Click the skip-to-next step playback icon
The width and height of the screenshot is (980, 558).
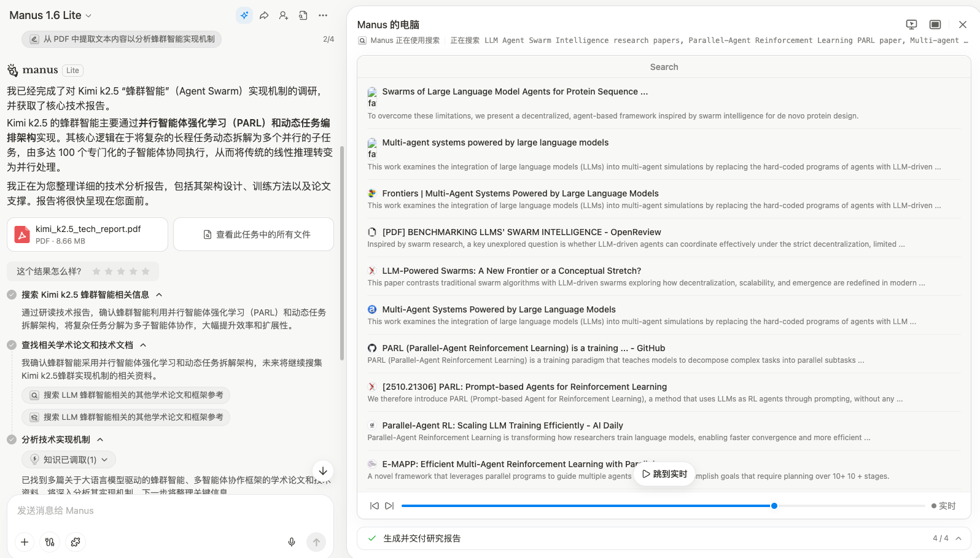pos(389,506)
